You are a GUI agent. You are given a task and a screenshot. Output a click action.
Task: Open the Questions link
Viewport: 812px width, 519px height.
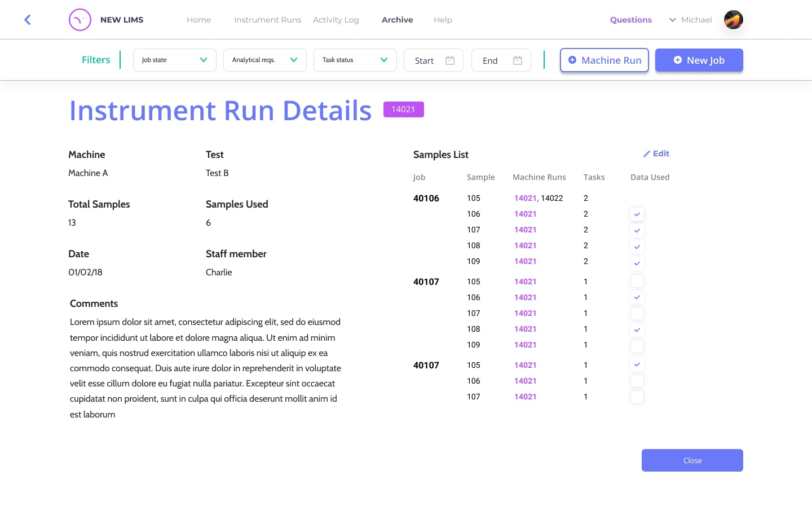click(x=630, y=20)
